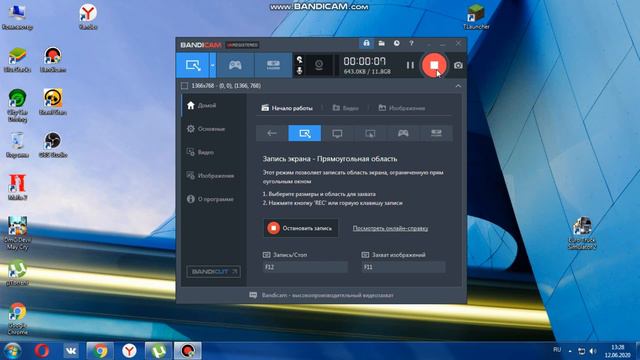640x360 pixels.
Task: Select the Google Chrome desktop icon
Action: tap(17, 319)
